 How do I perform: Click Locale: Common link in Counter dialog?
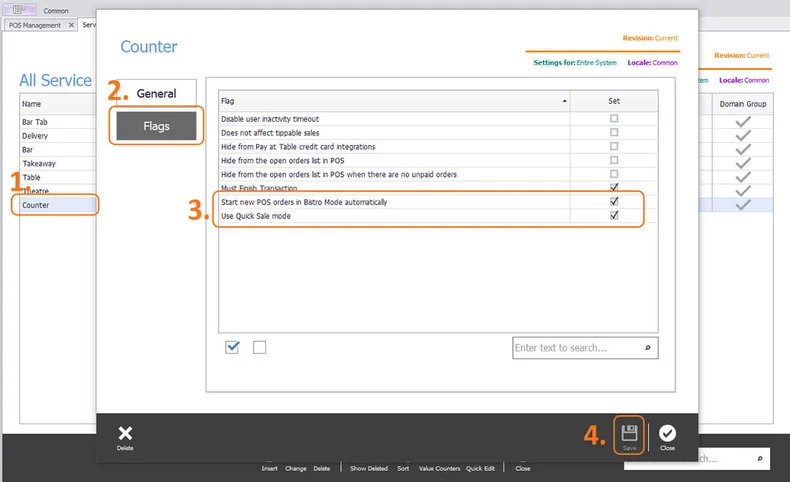click(652, 62)
